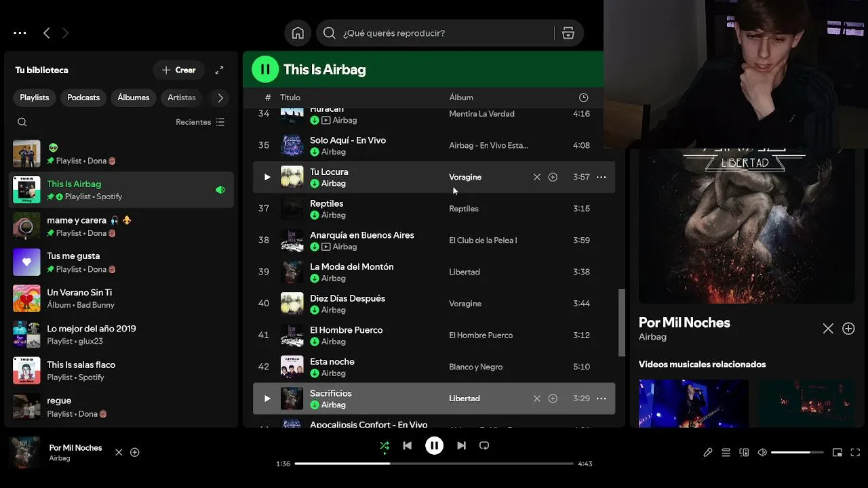The image size is (868, 488).
Task: Filter library by Podcasts
Action: pyautogui.click(x=83, y=98)
